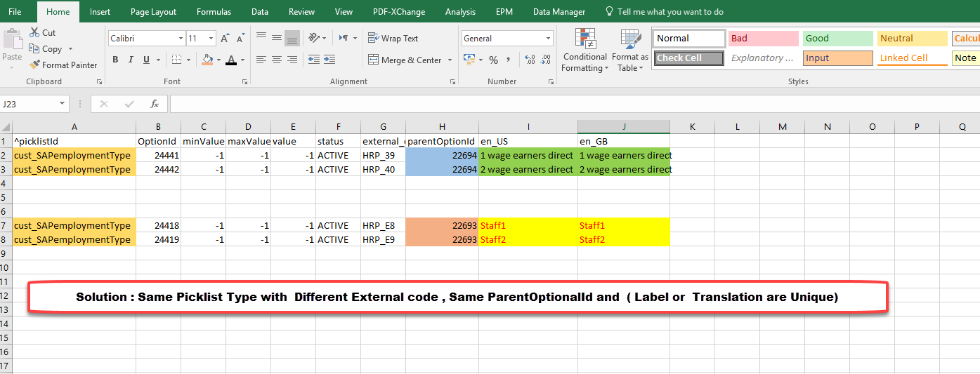The height and width of the screenshot is (374, 980).
Task: Click Decrease Decimal icon
Action: coord(545,60)
